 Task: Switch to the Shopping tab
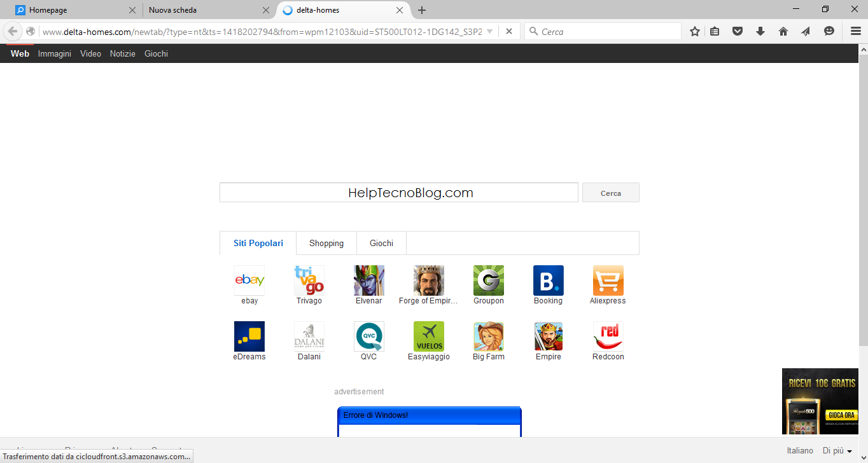point(326,243)
